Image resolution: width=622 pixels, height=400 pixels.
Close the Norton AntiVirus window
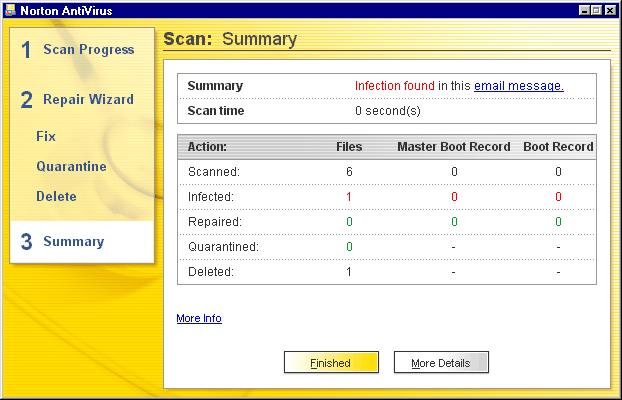[x=611, y=9]
